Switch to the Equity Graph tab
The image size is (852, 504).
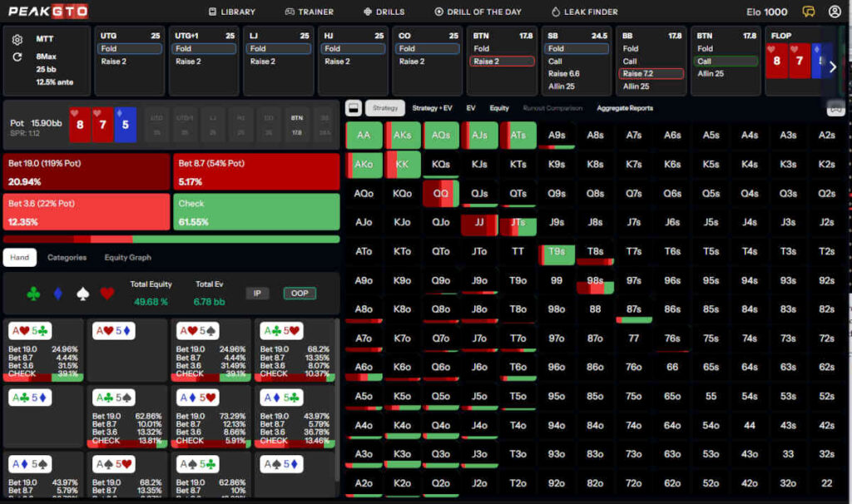coord(127,258)
